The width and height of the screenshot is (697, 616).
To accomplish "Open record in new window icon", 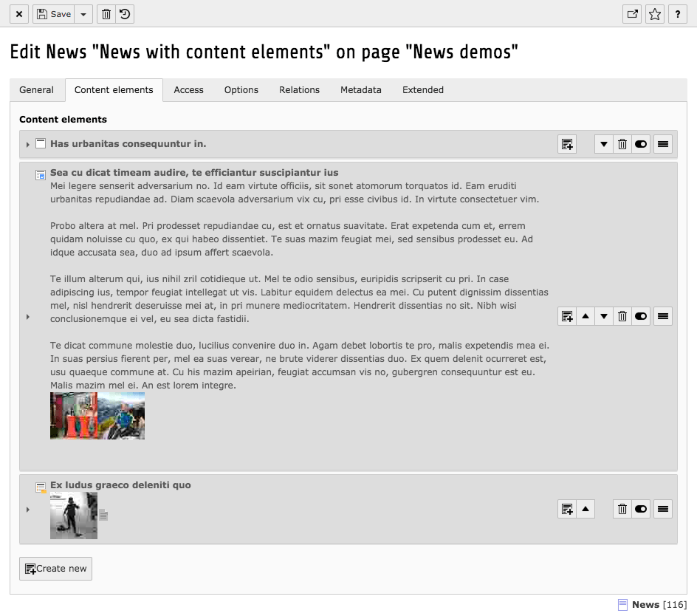I will [x=632, y=14].
